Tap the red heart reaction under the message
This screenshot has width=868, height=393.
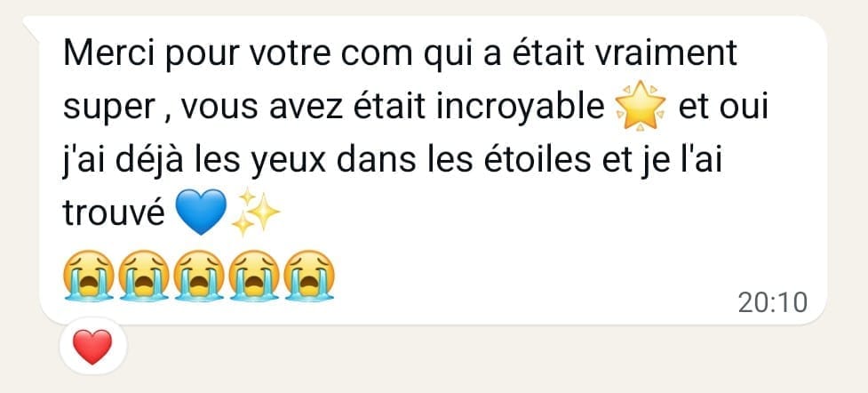click(92, 348)
